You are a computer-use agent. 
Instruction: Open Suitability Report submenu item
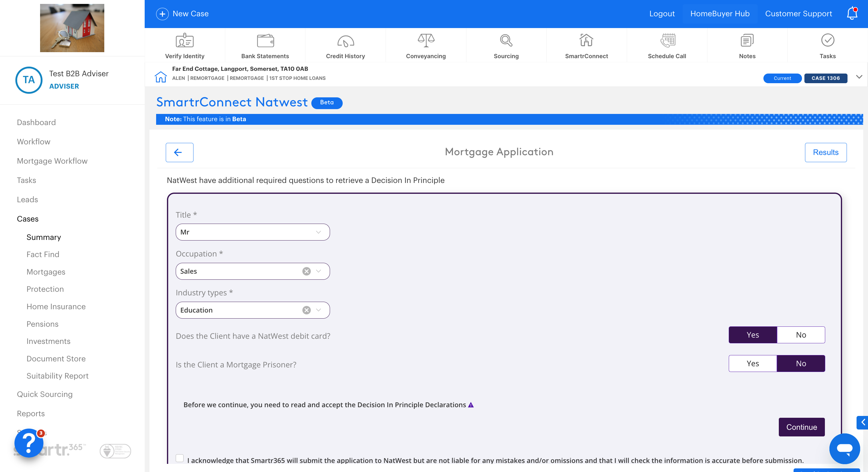coord(58,376)
